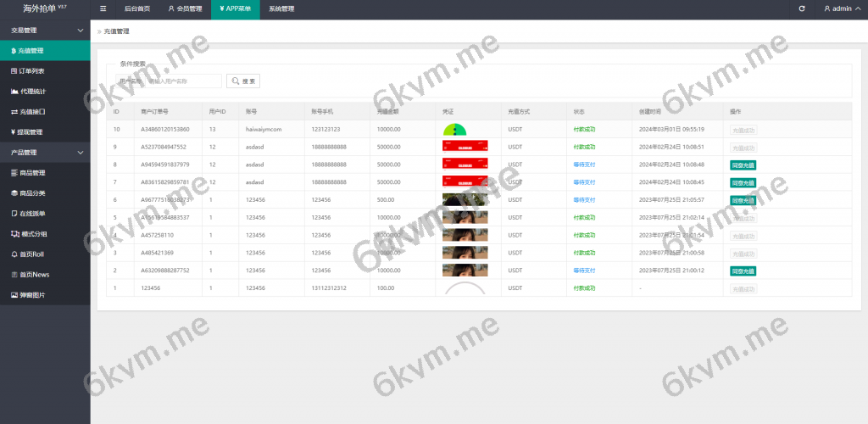Collapse the 产品管理 sidebar group
Viewport: 868px width, 424px height.
44,153
